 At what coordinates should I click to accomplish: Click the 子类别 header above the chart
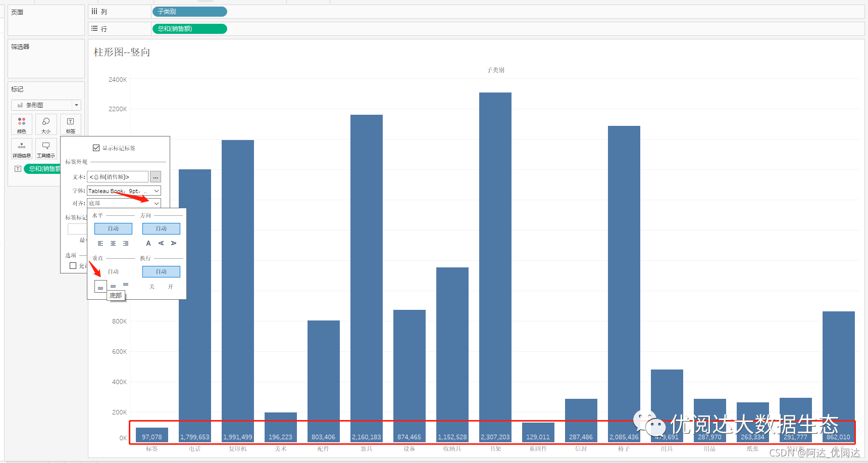click(x=495, y=70)
